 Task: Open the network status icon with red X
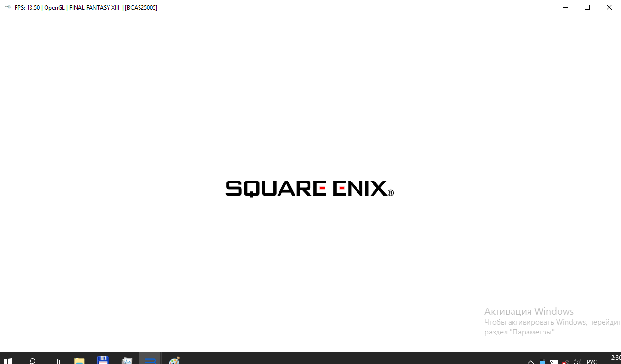(x=566, y=361)
